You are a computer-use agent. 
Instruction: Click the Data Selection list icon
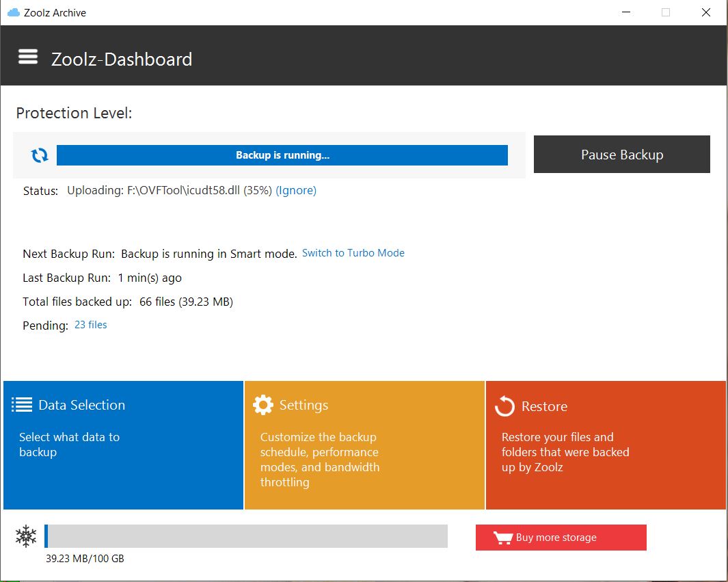22,405
